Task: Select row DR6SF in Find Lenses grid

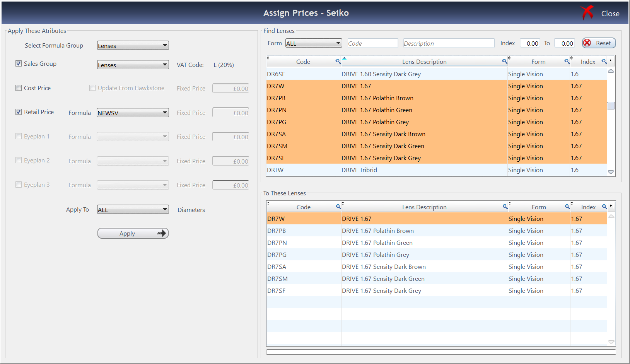Action: 437,74
